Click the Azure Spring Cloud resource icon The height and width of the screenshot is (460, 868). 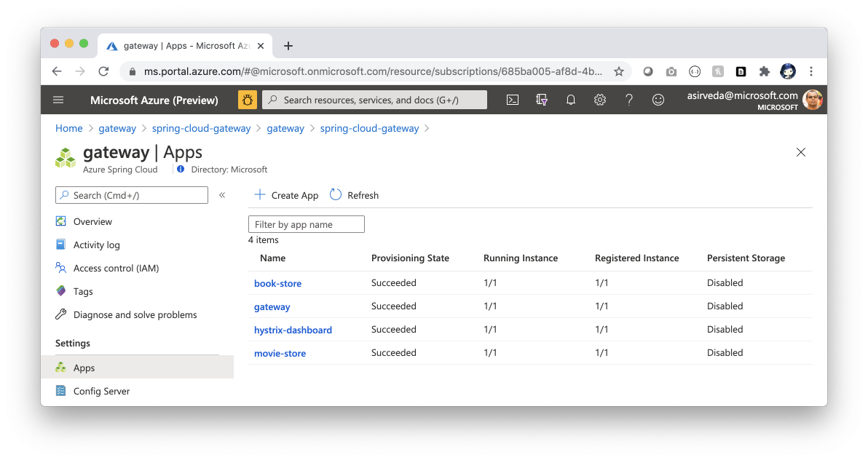point(66,158)
